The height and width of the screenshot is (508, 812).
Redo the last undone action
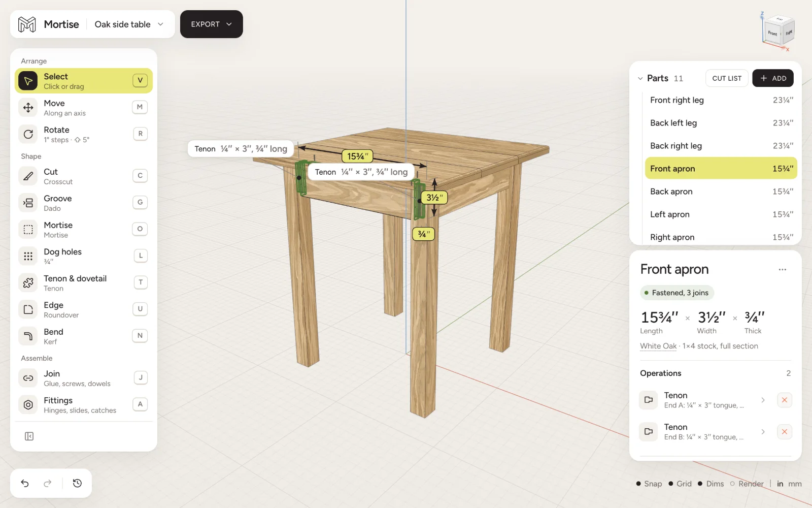48,483
